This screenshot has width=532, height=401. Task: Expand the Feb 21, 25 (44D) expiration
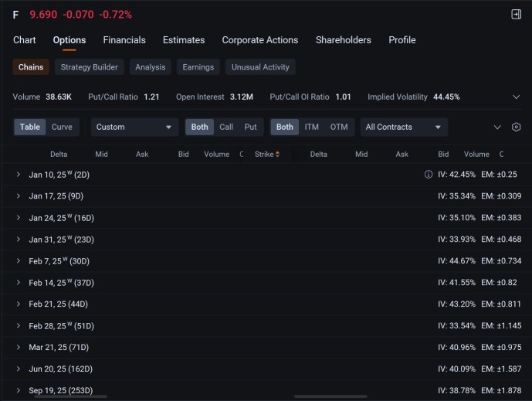coord(19,304)
